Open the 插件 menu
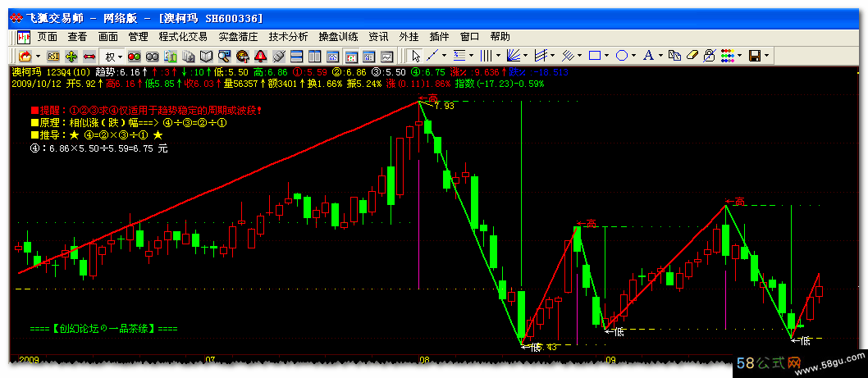 [439, 37]
